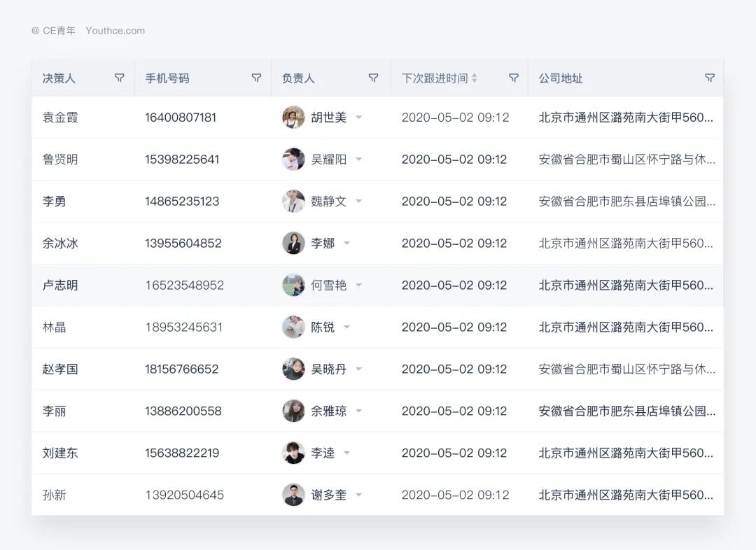Click phone number 18156766652
Screen dimensions: 756x550
(182, 369)
